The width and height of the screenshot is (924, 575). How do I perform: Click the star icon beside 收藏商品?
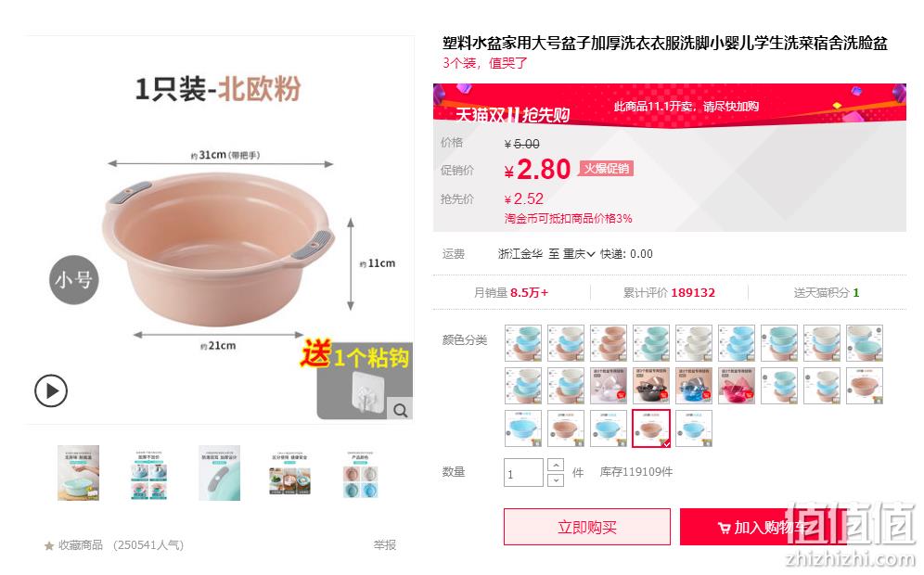[x=49, y=545]
